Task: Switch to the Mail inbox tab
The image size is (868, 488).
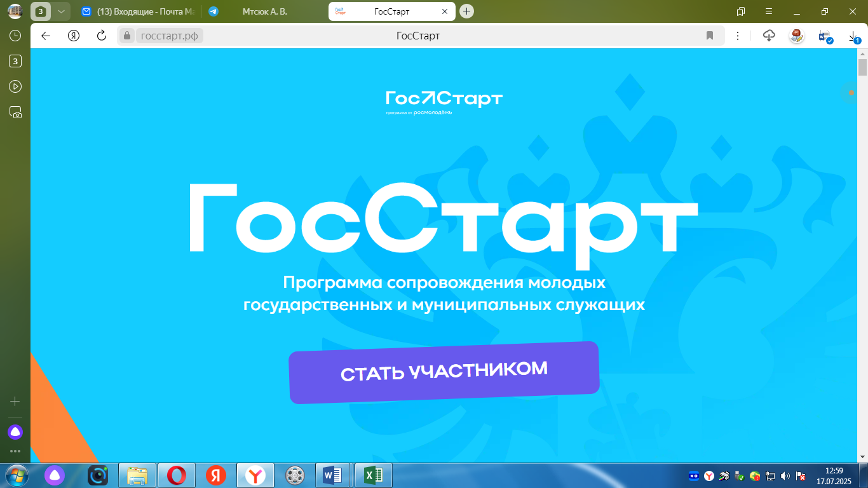Action: click(138, 11)
